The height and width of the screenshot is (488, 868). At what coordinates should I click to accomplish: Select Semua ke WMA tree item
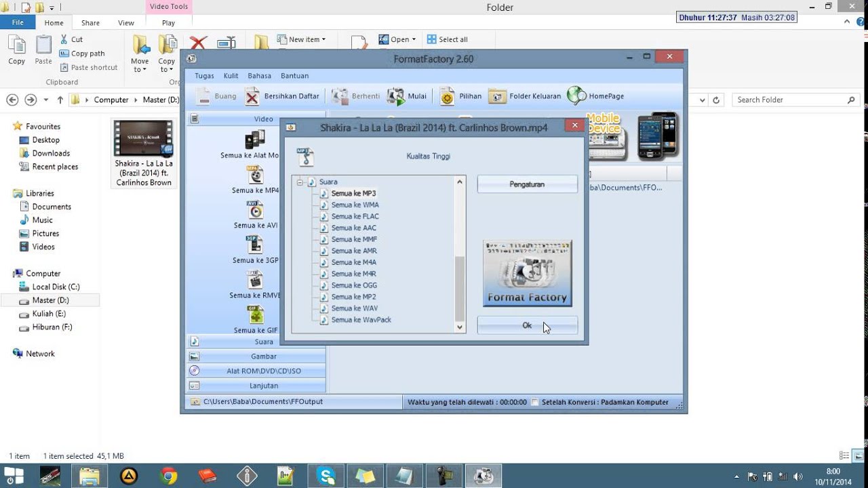click(355, 205)
